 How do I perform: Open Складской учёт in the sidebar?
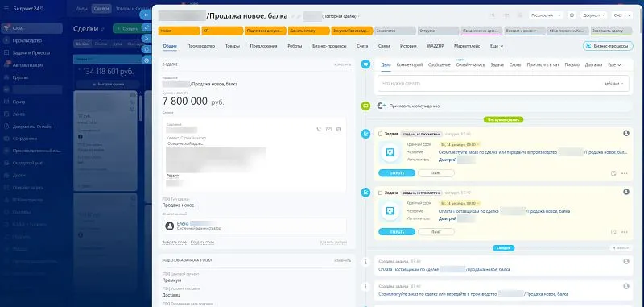tap(28, 163)
